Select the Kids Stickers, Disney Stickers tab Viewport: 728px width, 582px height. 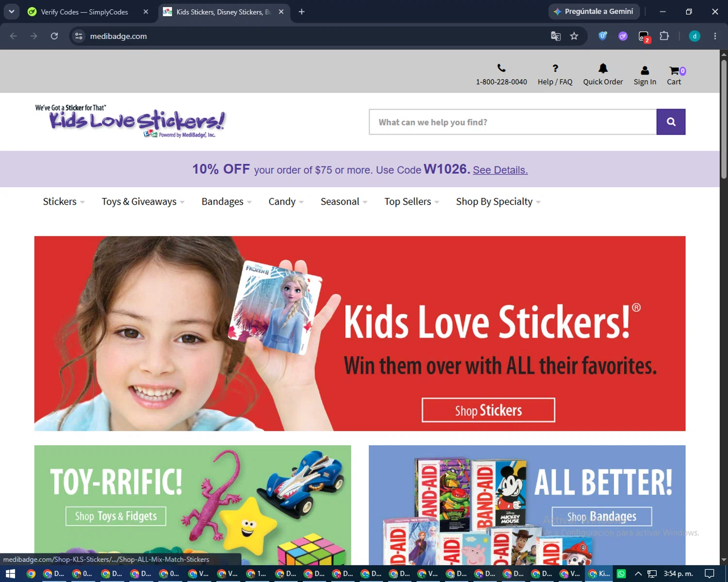(224, 12)
